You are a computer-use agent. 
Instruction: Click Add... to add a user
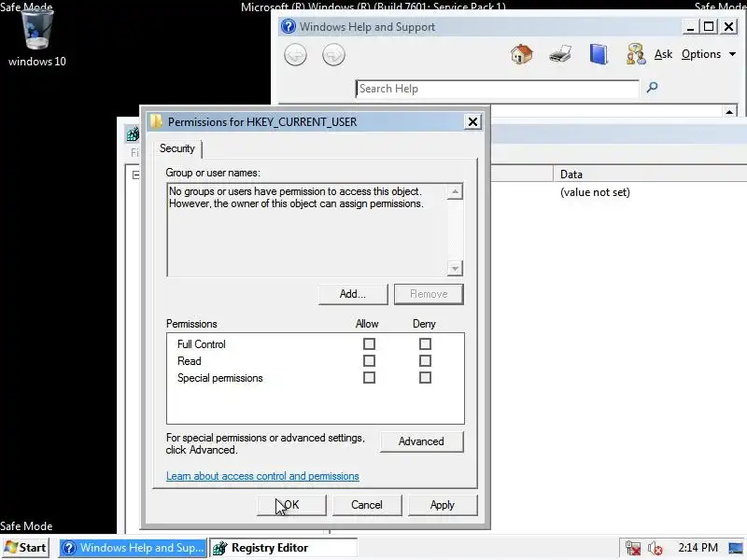pos(353,294)
